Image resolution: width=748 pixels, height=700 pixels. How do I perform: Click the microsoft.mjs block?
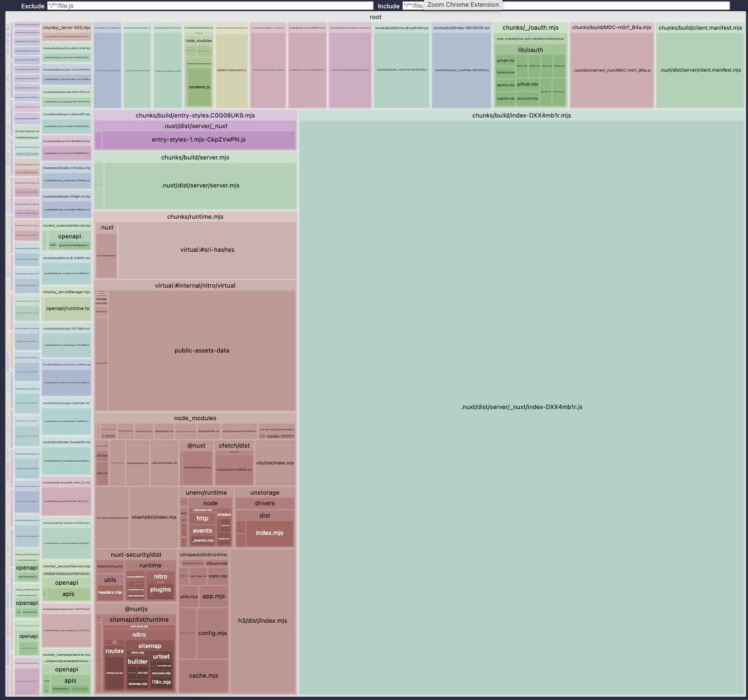(528, 98)
